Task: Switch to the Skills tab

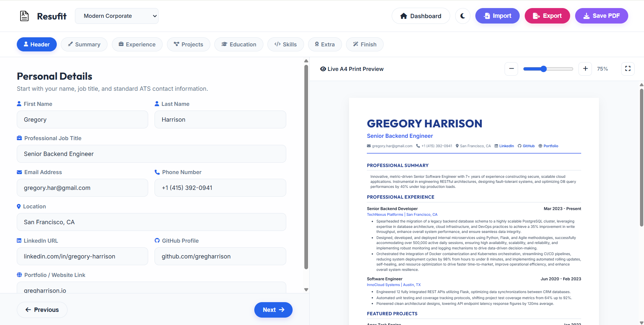Action: pyautogui.click(x=286, y=44)
